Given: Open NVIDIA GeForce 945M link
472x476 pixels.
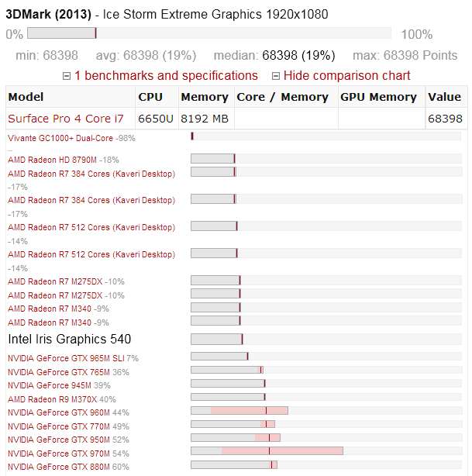Looking at the screenshot, I should (x=50, y=385).
